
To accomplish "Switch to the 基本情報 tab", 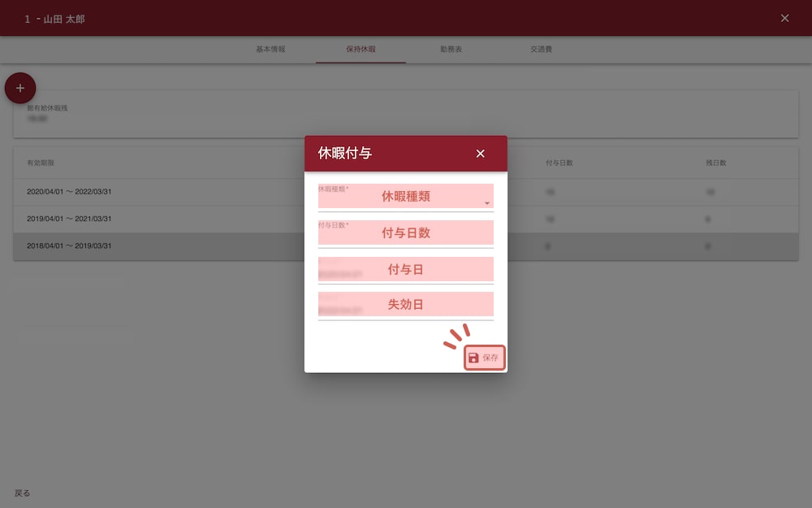I will tap(270, 50).
